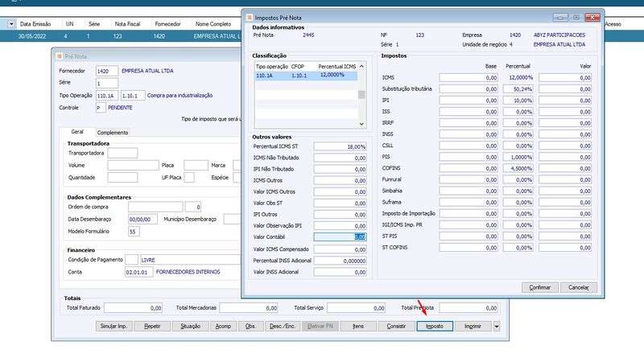
Task: Click the Total Mercadorias field
Action: coord(249,308)
